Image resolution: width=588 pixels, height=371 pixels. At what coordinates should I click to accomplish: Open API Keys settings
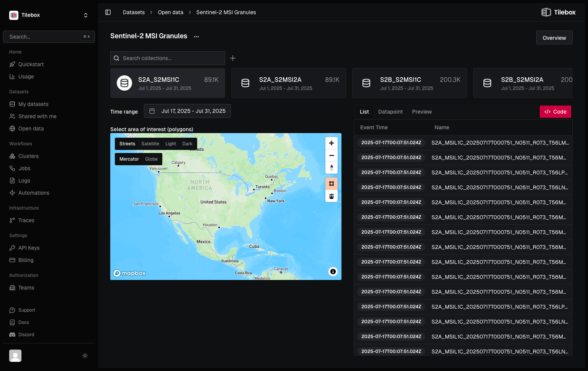tap(49, 248)
